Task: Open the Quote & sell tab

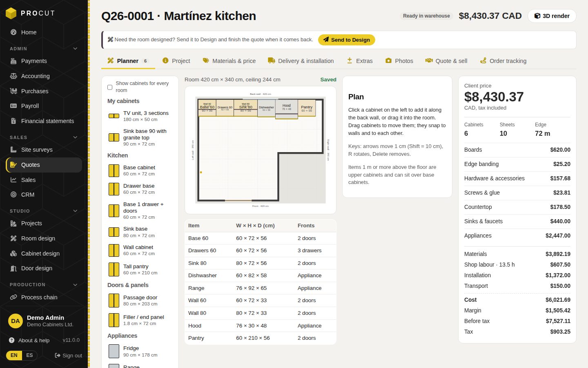Action: pyautogui.click(x=446, y=61)
